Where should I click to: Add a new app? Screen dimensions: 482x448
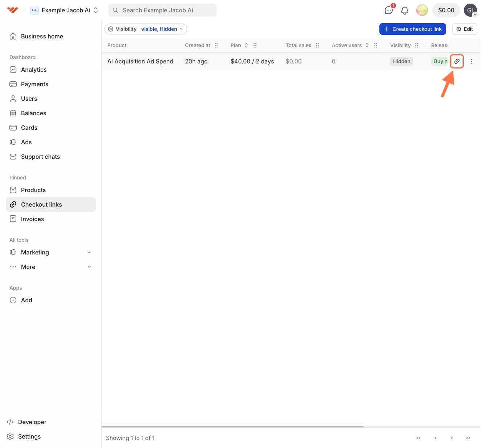coord(51,300)
